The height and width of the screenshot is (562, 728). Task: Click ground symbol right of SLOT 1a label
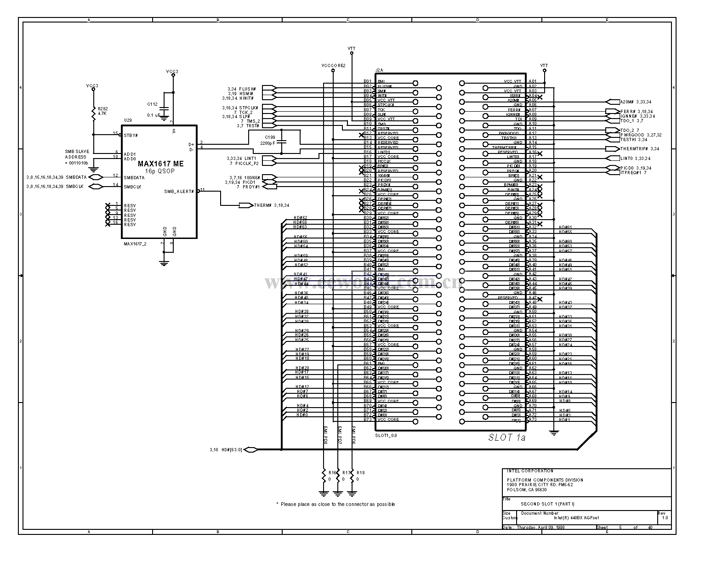click(x=554, y=432)
